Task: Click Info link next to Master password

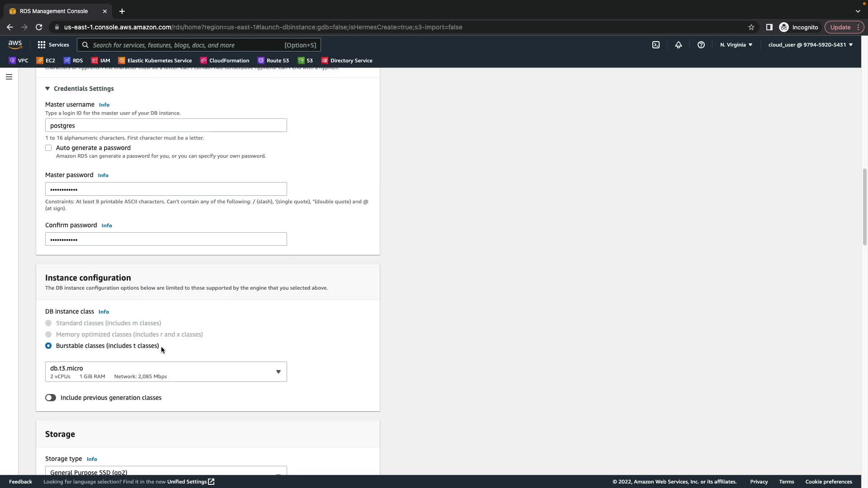Action: point(103,175)
